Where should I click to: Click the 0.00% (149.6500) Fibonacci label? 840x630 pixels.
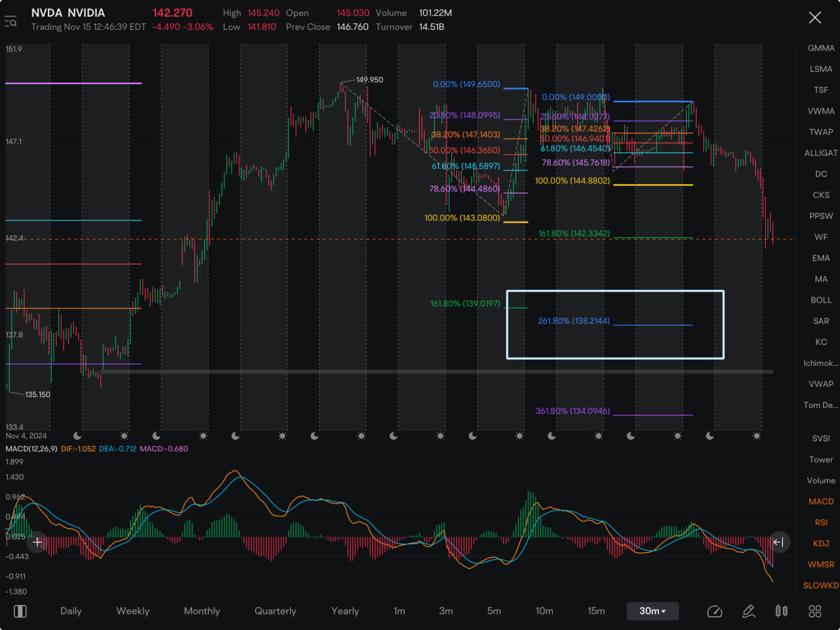coord(466,84)
